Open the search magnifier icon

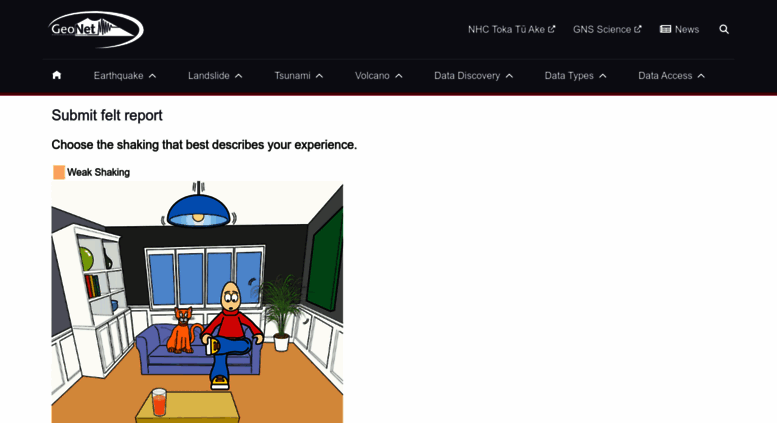pos(724,29)
